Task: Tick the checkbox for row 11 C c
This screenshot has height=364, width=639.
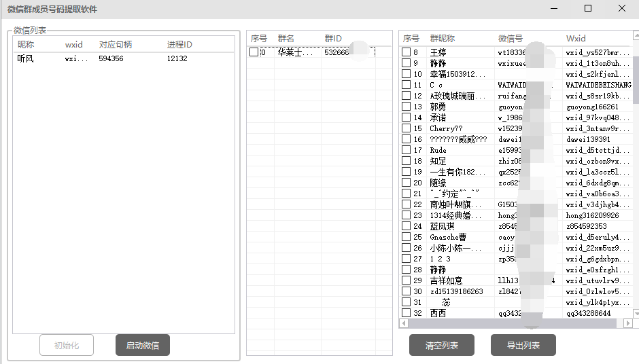Action: [x=406, y=85]
